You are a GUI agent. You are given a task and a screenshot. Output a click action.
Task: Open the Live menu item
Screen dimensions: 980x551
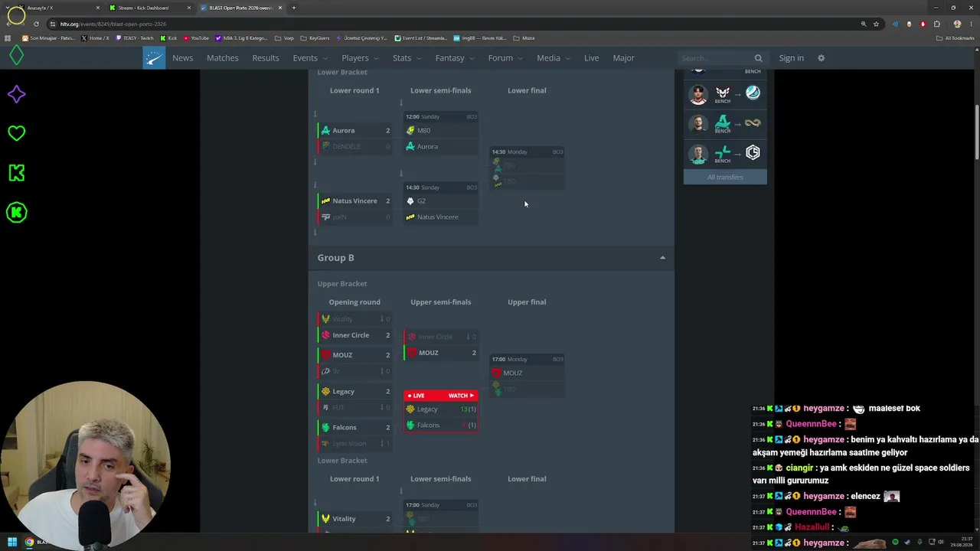coord(592,58)
